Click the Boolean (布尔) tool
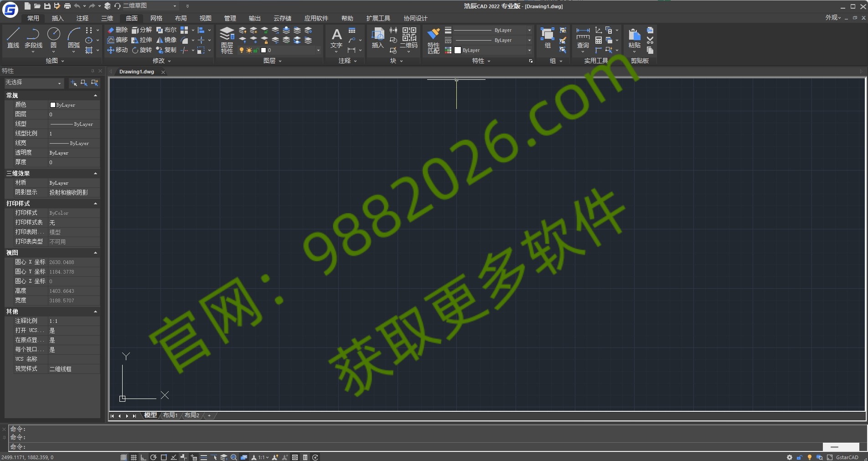This screenshot has height=461, width=868. pos(166,30)
